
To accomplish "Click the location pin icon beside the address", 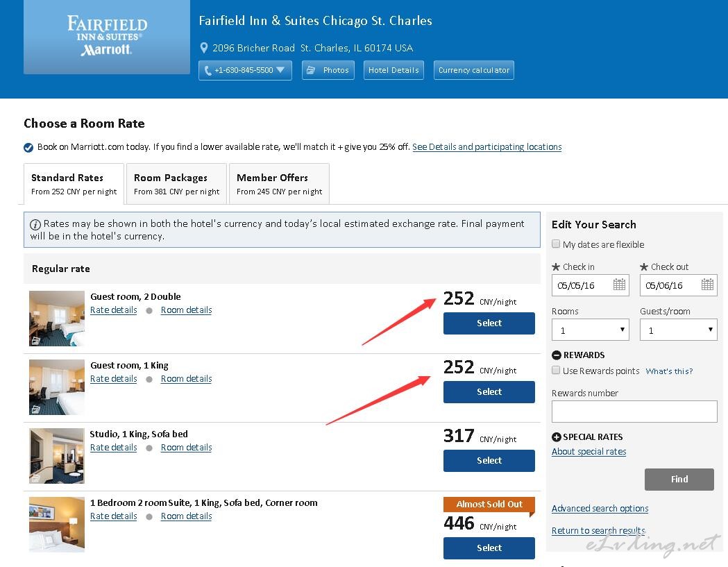I will (203, 48).
